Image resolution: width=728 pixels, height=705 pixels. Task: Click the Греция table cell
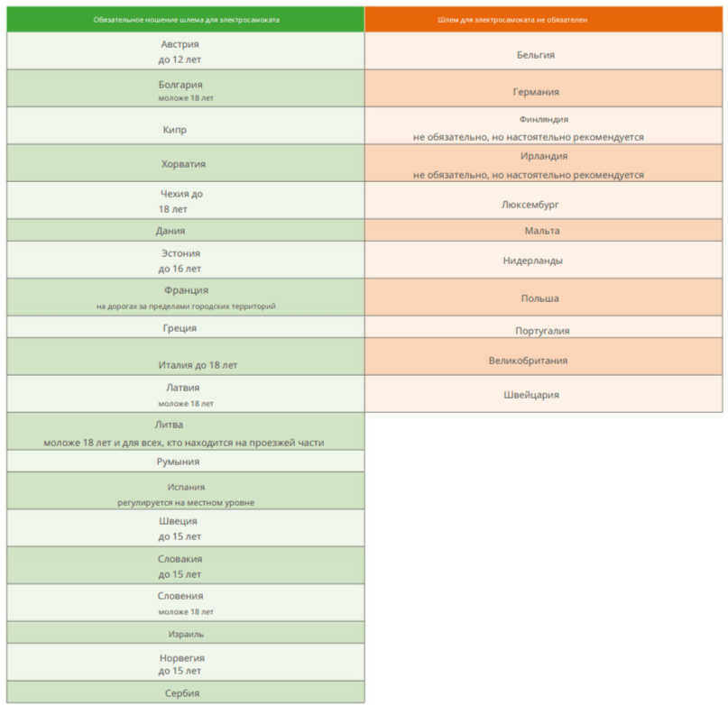pyautogui.click(x=186, y=328)
